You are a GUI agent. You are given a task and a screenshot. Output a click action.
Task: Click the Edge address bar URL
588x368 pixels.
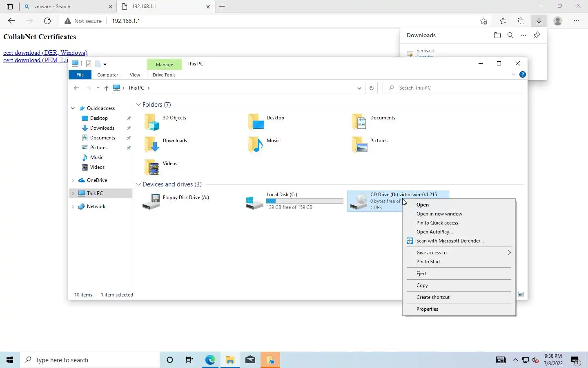(126, 21)
